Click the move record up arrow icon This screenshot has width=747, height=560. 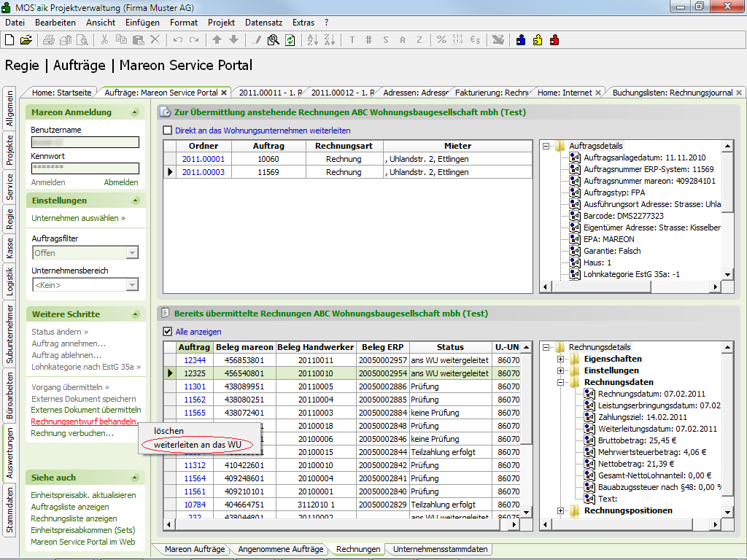tap(217, 41)
